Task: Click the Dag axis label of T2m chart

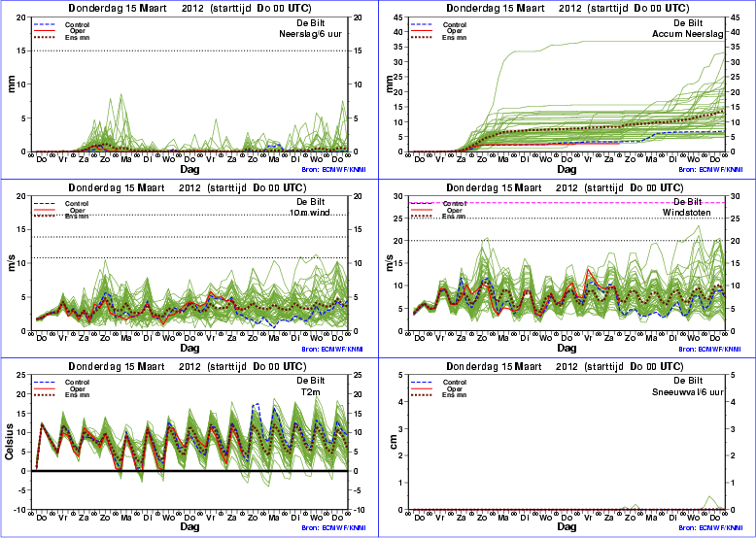Action: click(189, 527)
